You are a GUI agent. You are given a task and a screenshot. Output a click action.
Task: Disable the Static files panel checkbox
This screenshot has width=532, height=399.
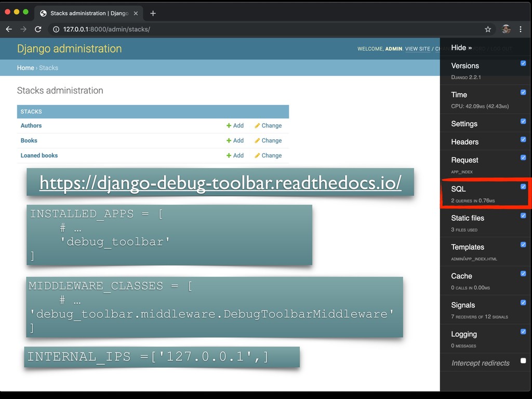point(523,216)
